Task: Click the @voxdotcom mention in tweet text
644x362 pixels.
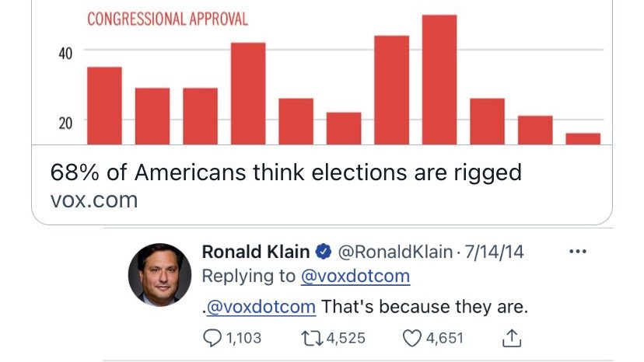Action: (x=261, y=307)
